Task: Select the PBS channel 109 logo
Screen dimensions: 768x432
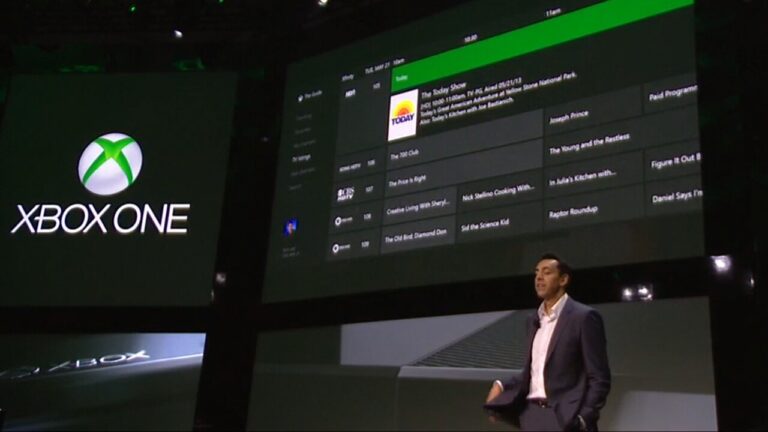Action: click(x=341, y=248)
